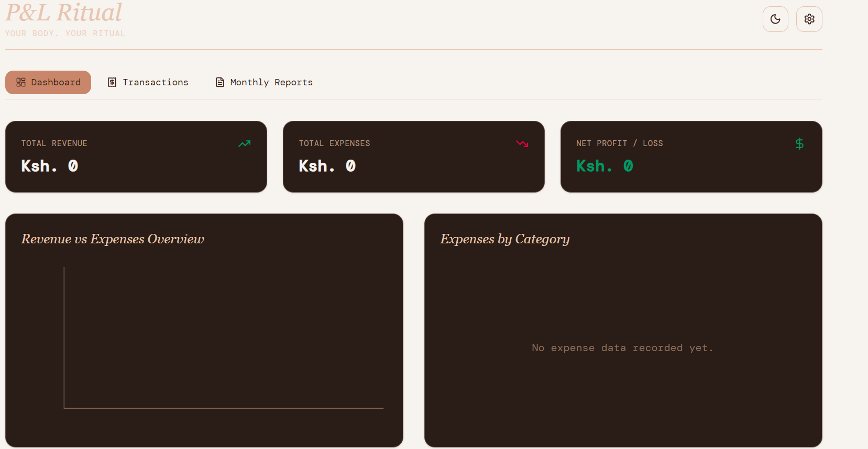This screenshot has width=868, height=449.
Task: Click the 'Expenses by Category' heading
Action: 505,239
